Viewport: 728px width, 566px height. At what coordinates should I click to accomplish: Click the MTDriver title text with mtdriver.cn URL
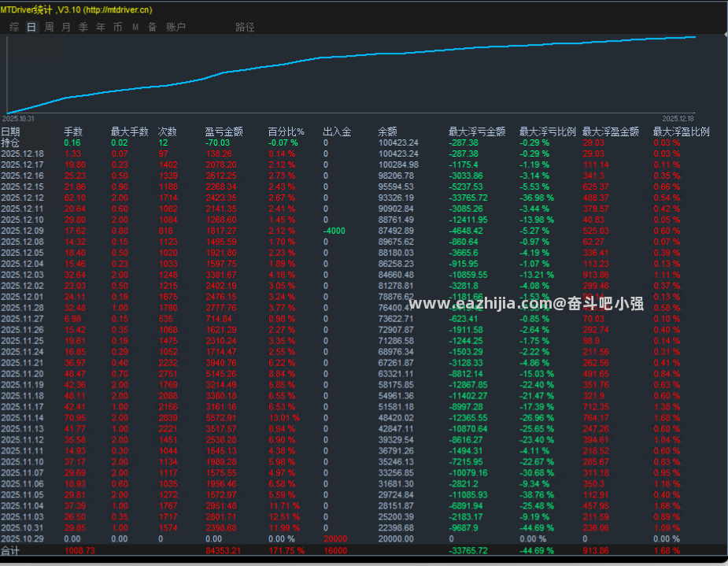click(76, 9)
